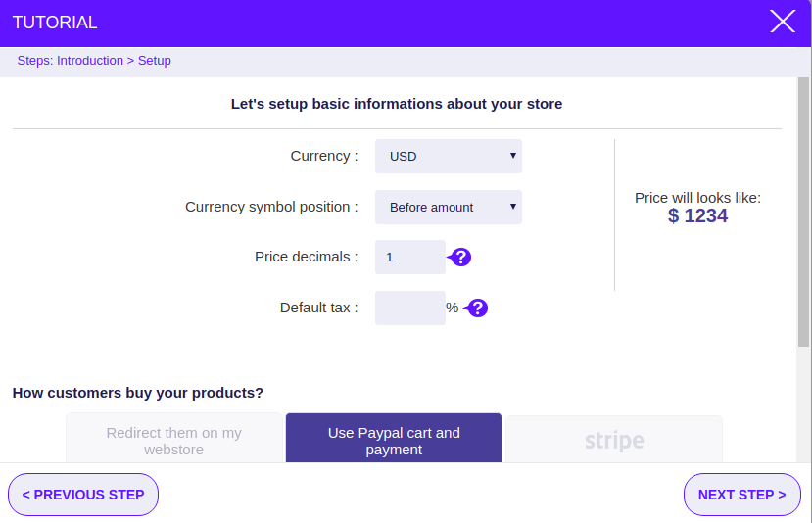Select Redirect them on my webstore option

pyautogui.click(x=174, y=438)
